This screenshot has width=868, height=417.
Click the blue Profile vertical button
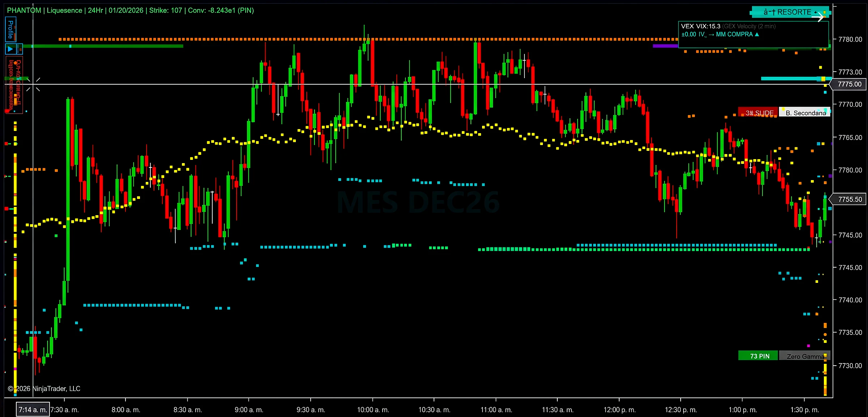click(x=10, y=29)
